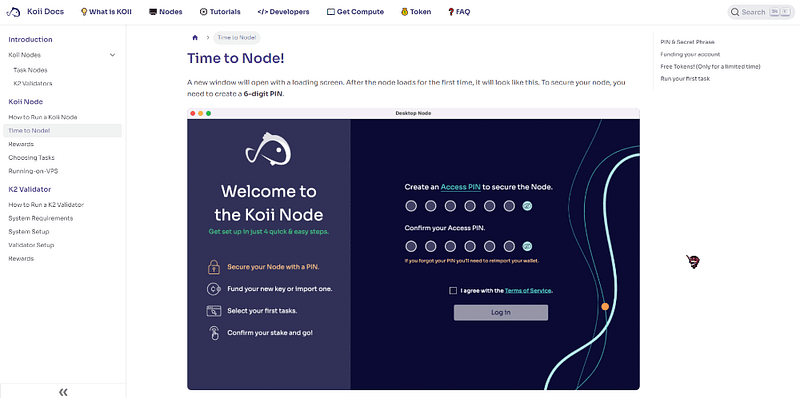
Task: Open Choosing Tasks sidebar page
Action: point(31,158)
